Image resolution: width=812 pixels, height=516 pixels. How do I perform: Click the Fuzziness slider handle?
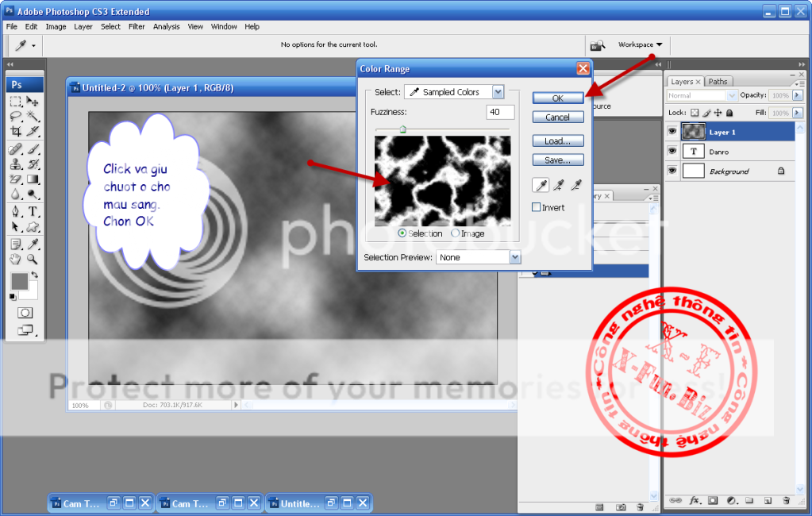pyautogui.click(x=402, y=129)
